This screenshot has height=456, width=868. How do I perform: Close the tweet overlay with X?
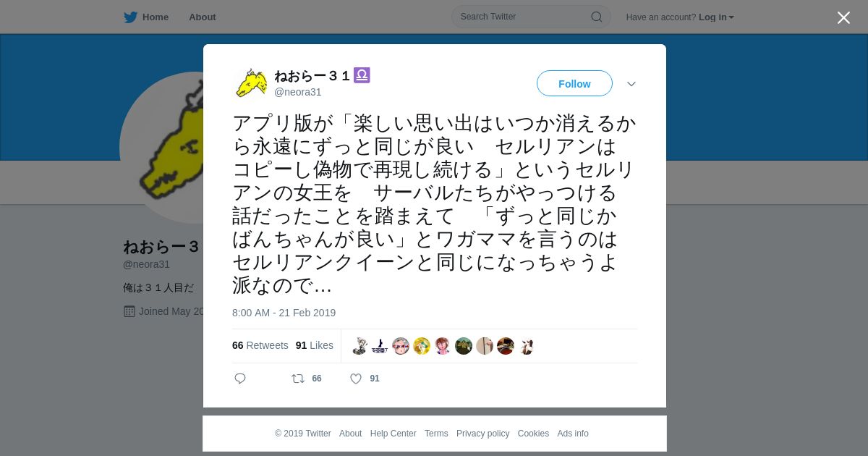pos(843,17)
